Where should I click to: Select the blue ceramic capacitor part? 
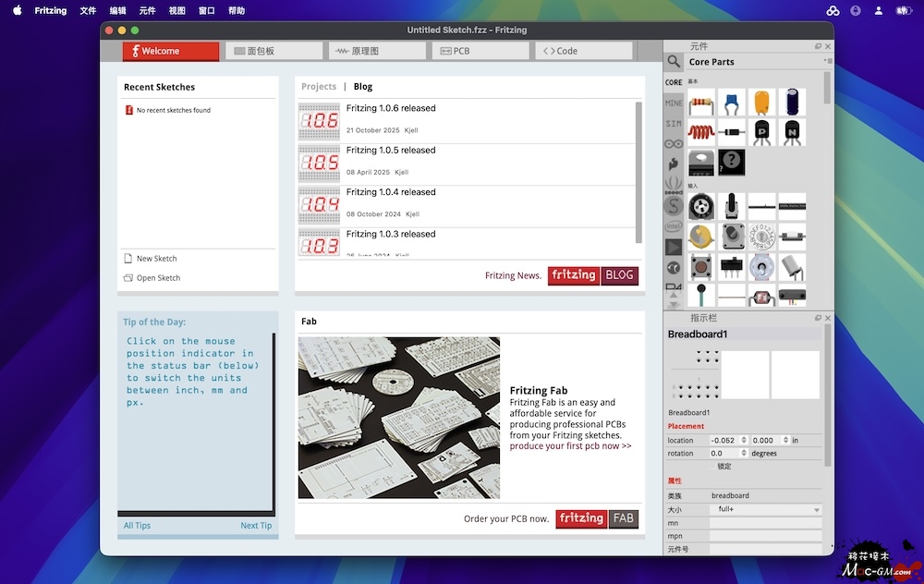point(731,102)
